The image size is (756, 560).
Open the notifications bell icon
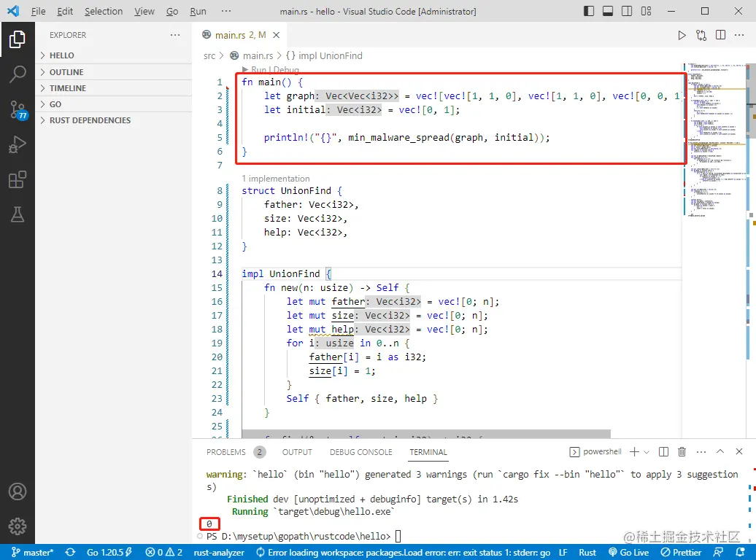pos(740,552)
